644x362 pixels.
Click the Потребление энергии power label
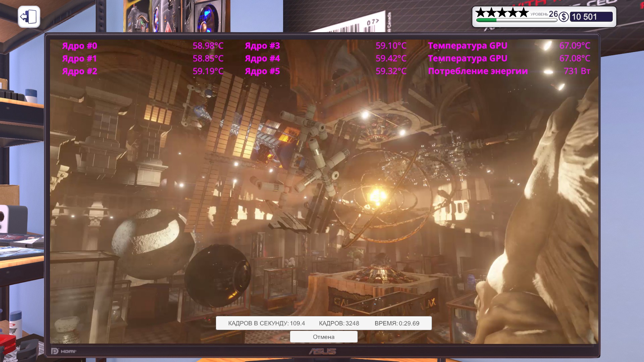(478, 71)
